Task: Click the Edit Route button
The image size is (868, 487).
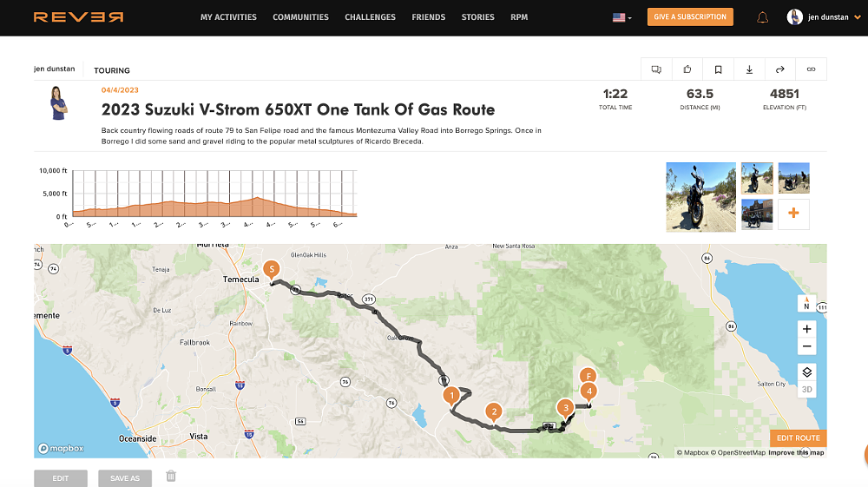Action: point(798,438)
